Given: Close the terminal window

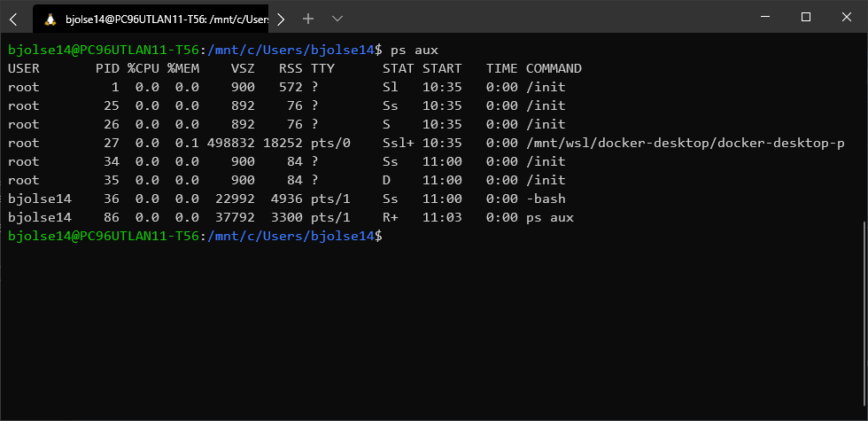Looking at the screenshot, I should pos(847,17).
